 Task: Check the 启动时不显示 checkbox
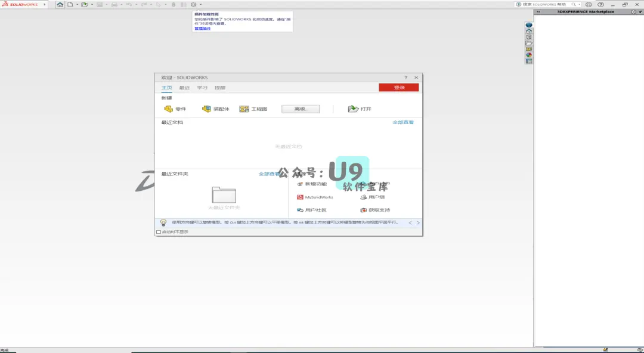pos(159,232)
